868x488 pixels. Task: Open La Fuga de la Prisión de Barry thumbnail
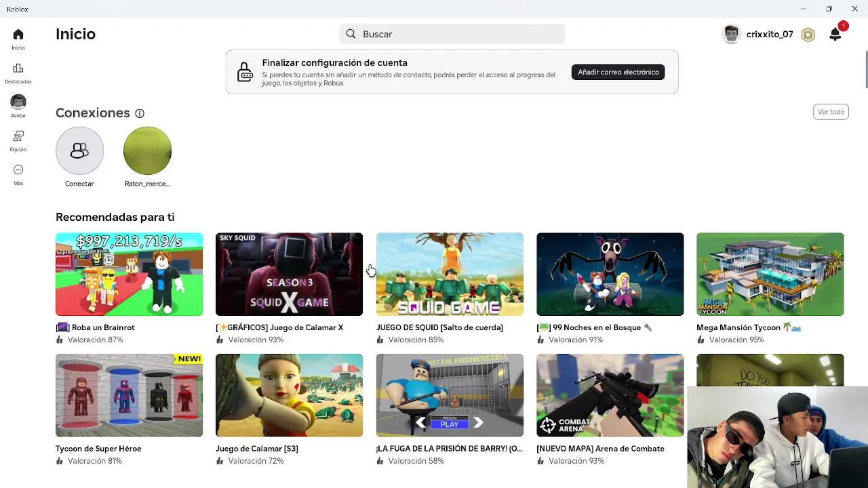pos(450,395)
